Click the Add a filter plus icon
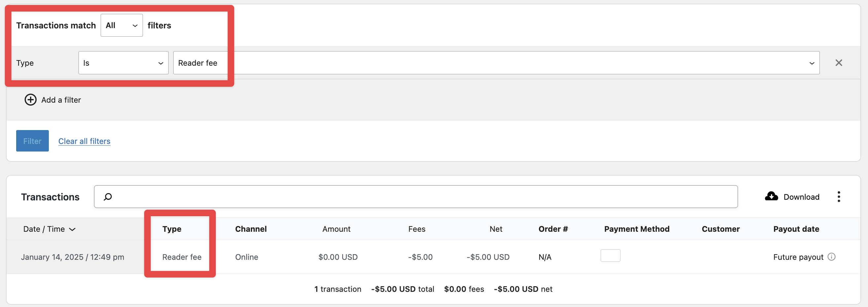Screen dimensions: 868x307 click(x=31, y=100)
